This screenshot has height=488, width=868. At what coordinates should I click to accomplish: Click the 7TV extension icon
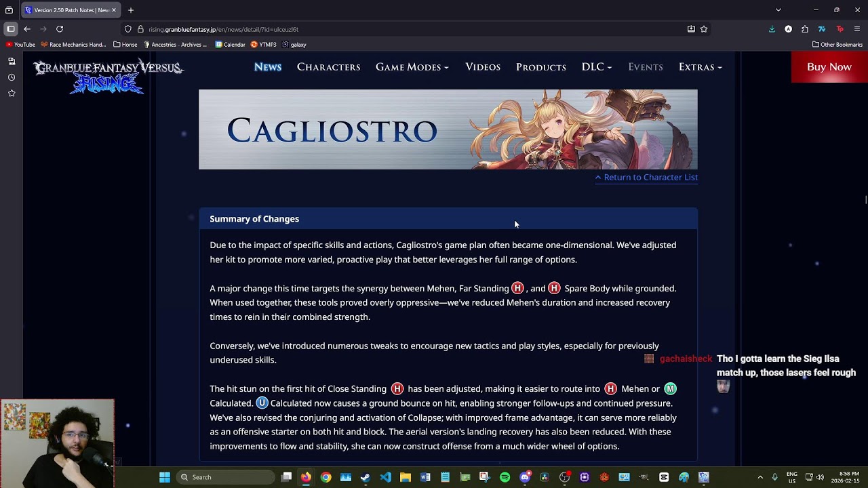point(822,29)
